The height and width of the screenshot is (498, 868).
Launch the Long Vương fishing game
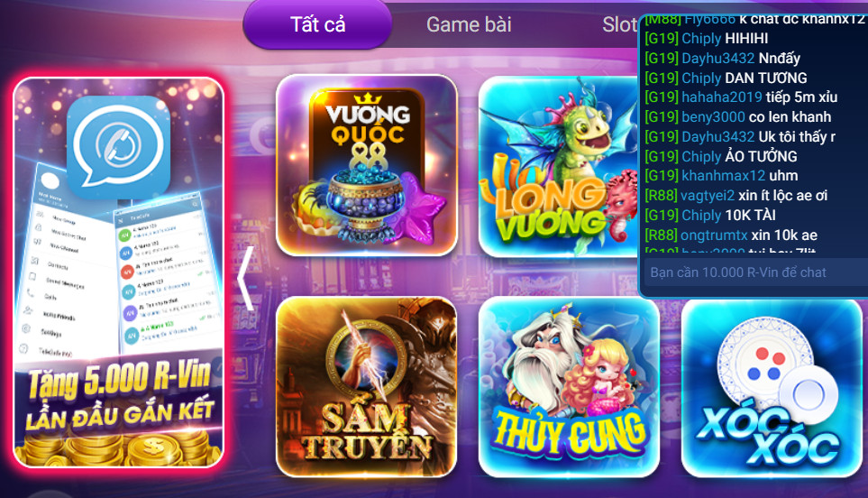(558, 166)
